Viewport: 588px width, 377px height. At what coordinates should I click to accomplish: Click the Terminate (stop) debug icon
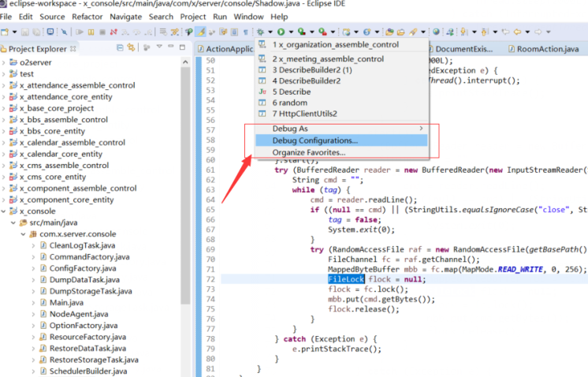(102, 32)
